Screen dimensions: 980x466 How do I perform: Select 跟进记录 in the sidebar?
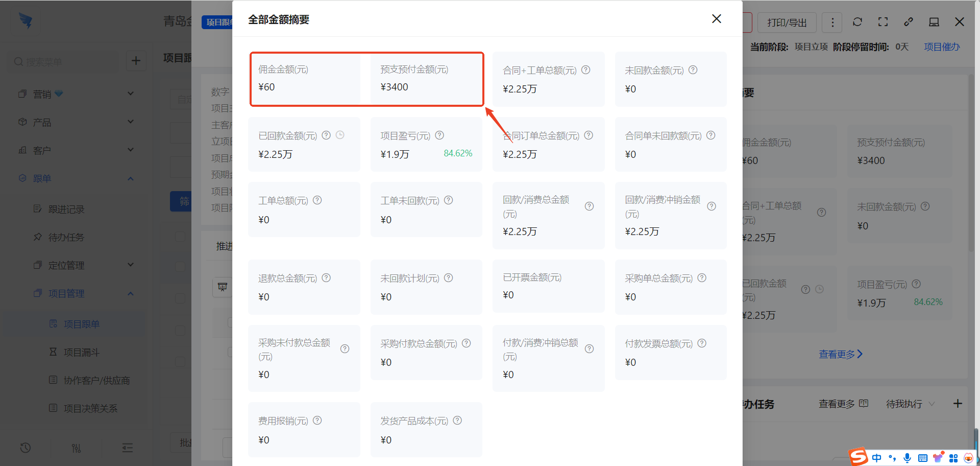click(x=66, y=209)
